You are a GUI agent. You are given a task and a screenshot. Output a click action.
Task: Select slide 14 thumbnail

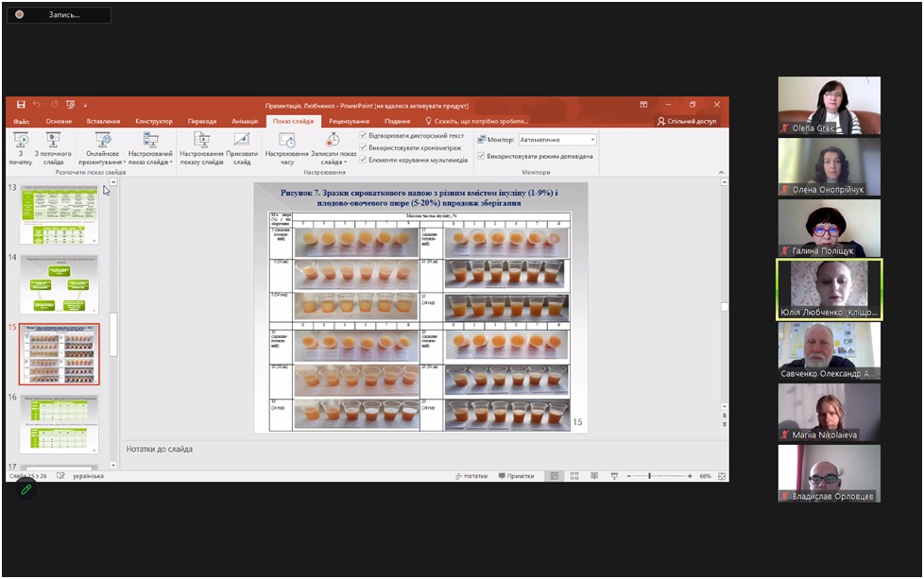coord(59,284)
